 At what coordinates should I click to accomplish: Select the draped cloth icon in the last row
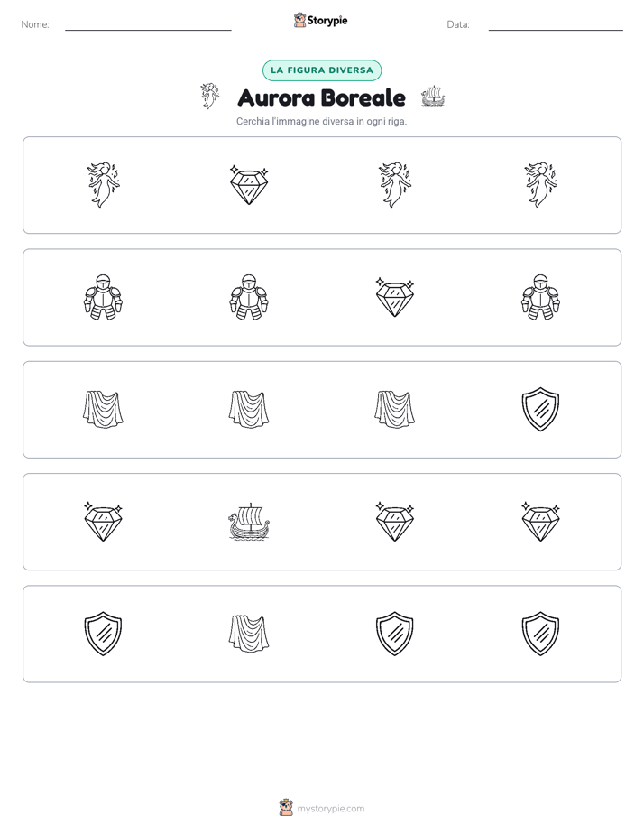(249, 634)
